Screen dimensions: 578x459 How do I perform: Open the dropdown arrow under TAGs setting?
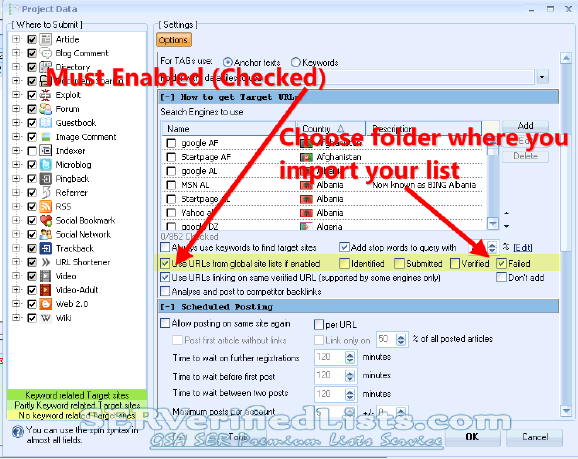point(542,77)
